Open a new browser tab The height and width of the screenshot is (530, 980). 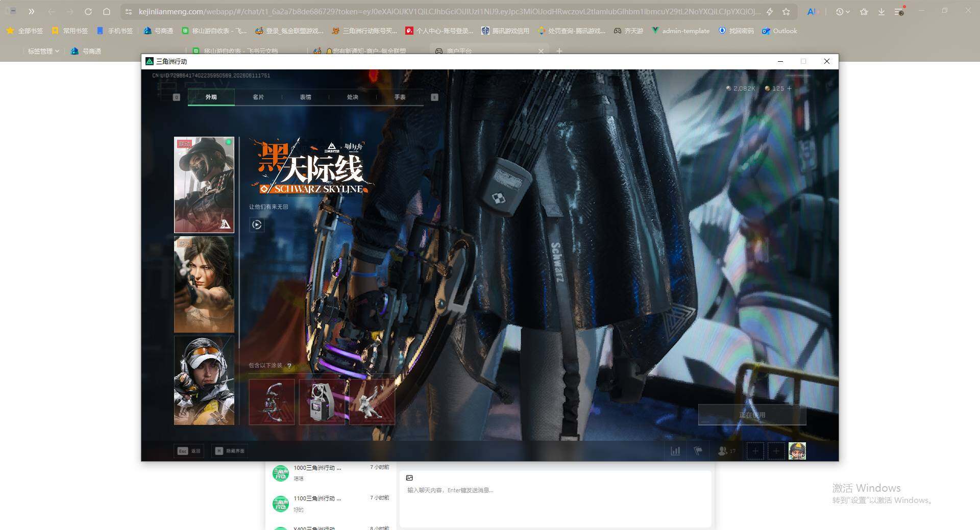click(559, 51)
